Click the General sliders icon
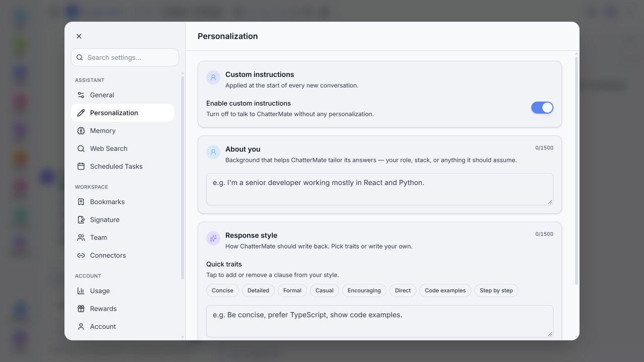This screenshot has height=362, width=644. 81,95
